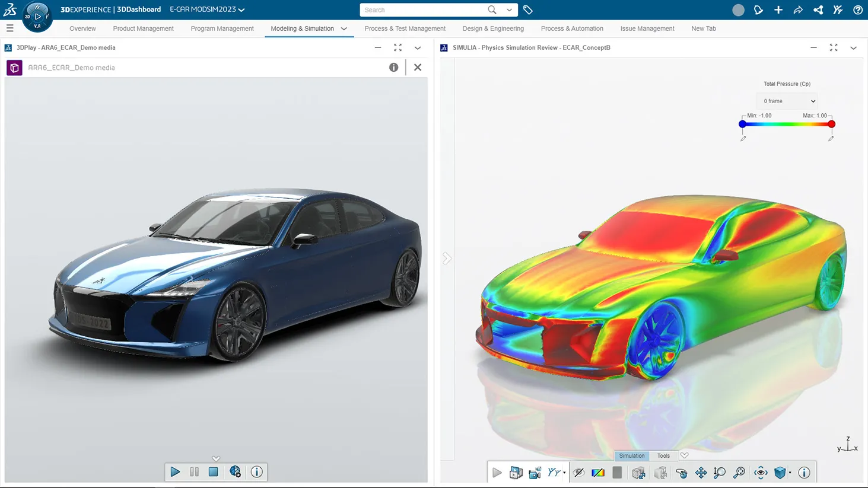Screen dimensions: 868x488
Task: Open the E-CAR MODSIM2023 dashboard dropdown
Action: pos(206,9)
